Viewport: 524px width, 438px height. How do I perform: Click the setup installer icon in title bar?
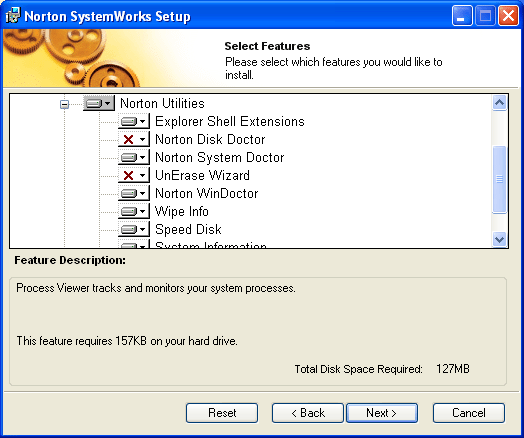(13, 15)
